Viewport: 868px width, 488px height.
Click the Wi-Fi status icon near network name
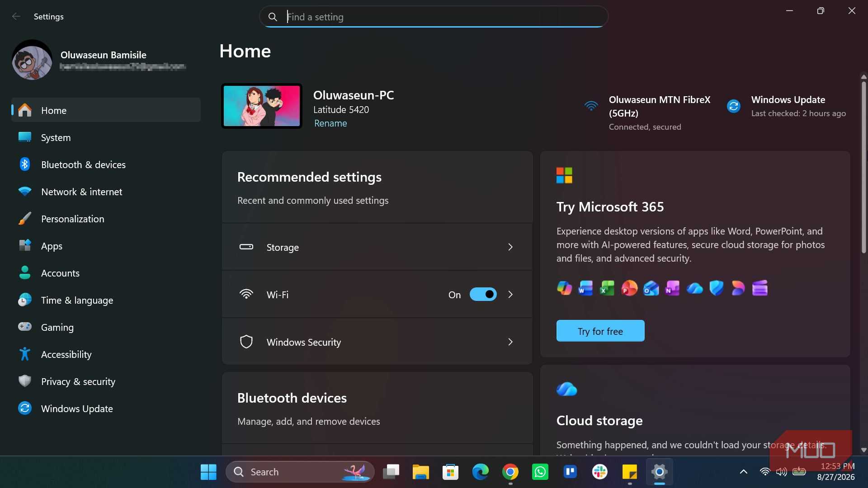point(591,106)
